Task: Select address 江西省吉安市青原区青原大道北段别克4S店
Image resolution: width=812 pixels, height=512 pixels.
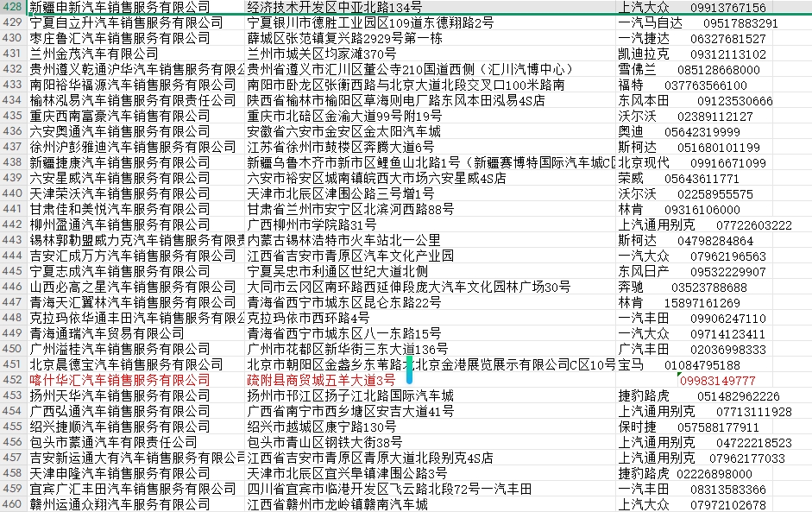Action: point(370,458)
